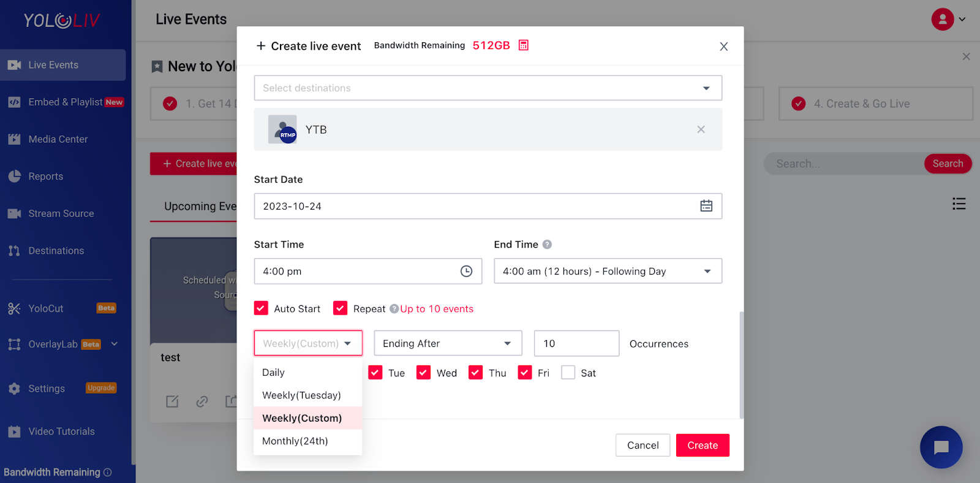Viewport: 980px width, 483px height.
Task: Disable the Repeat checkbox
Action: click(341, 308)
